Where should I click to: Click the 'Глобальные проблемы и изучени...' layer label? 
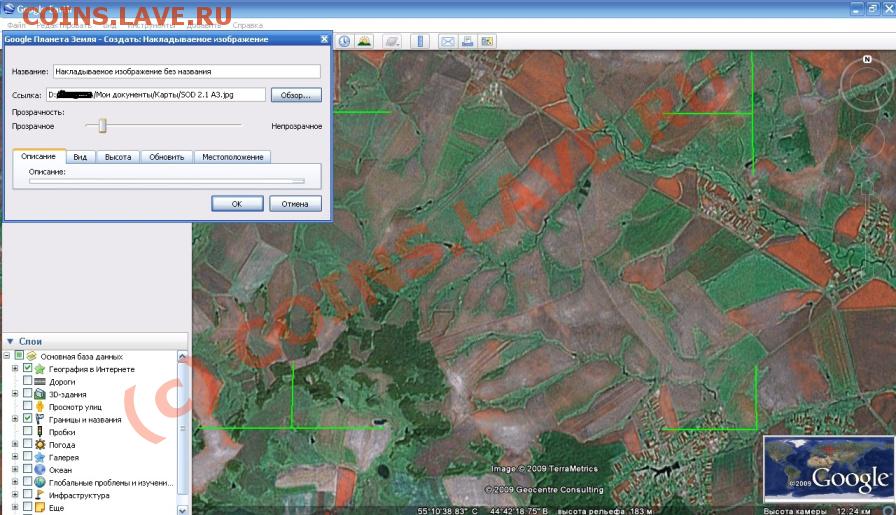pyautogui.click(x=111, y=482)
